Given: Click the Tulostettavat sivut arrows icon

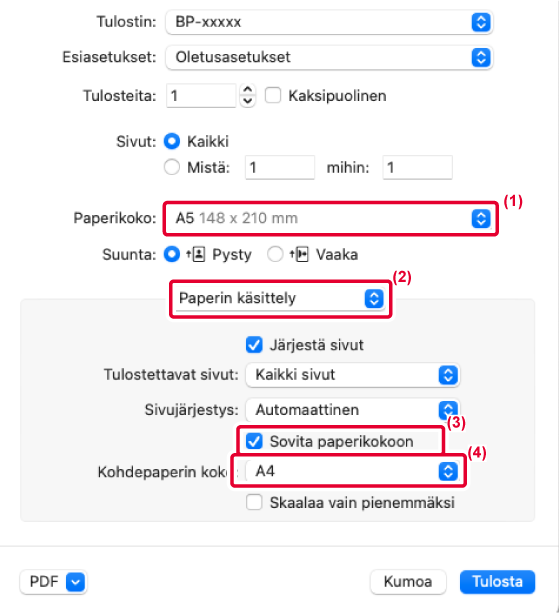Looking at the screenshot, I should click(x=448, y=375).
